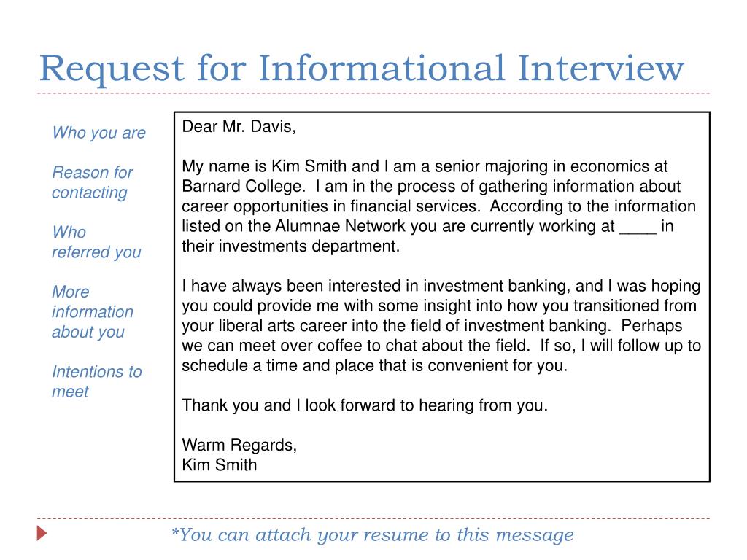Click the 'Intentions to meet' label
The height and width of the screenshot is (560, 747).
pyautogui.click(x=97, y=381)
